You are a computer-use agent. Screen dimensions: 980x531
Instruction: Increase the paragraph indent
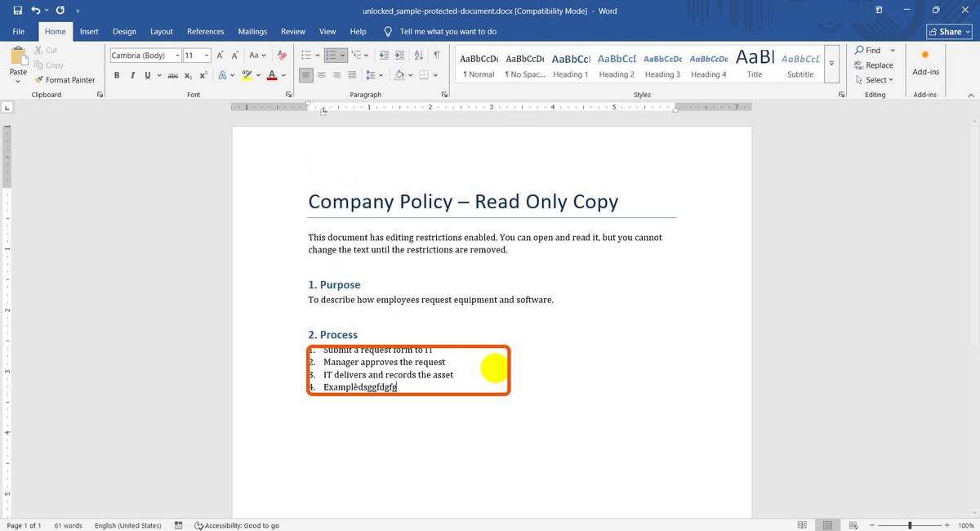click(399, 56)
